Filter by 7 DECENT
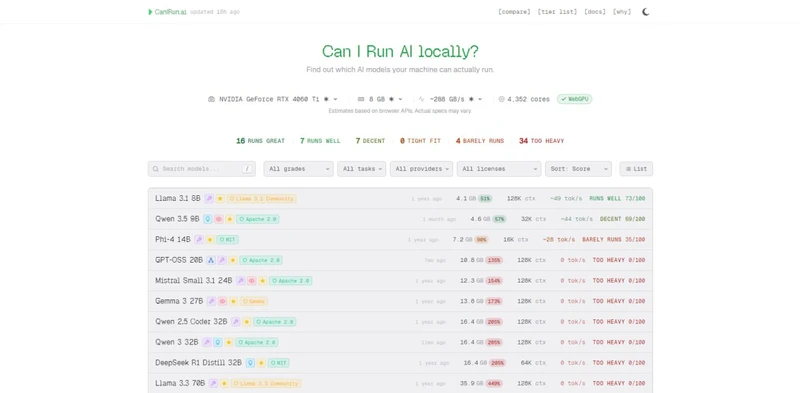800x393 pixels. [370, 141]
